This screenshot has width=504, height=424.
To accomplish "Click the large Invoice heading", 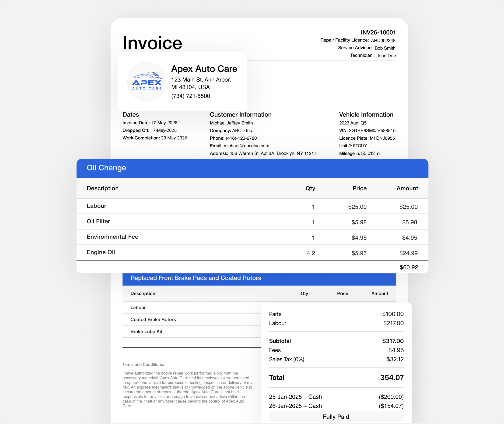I will pyautogui.click(x=152, y=43).
